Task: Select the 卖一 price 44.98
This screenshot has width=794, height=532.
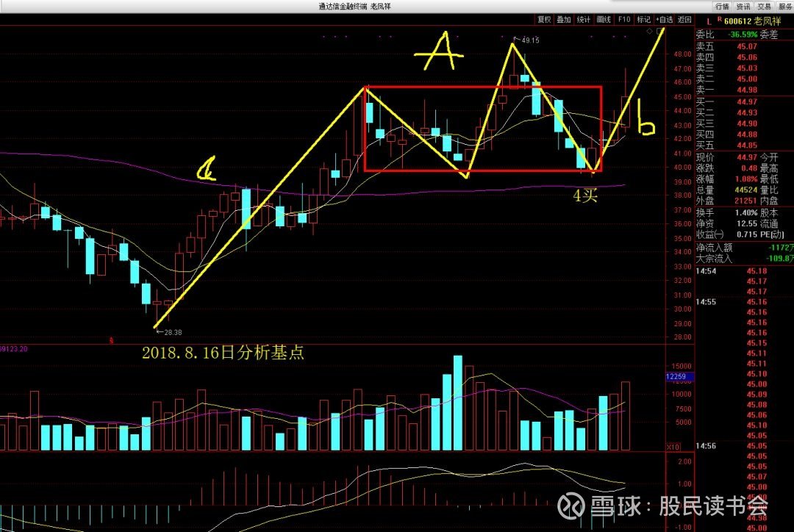Action: coord(747,90)
